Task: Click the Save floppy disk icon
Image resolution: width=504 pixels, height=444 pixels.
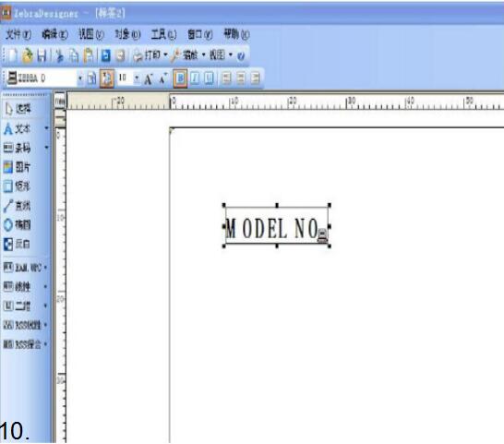Action: tap(42, 55)
